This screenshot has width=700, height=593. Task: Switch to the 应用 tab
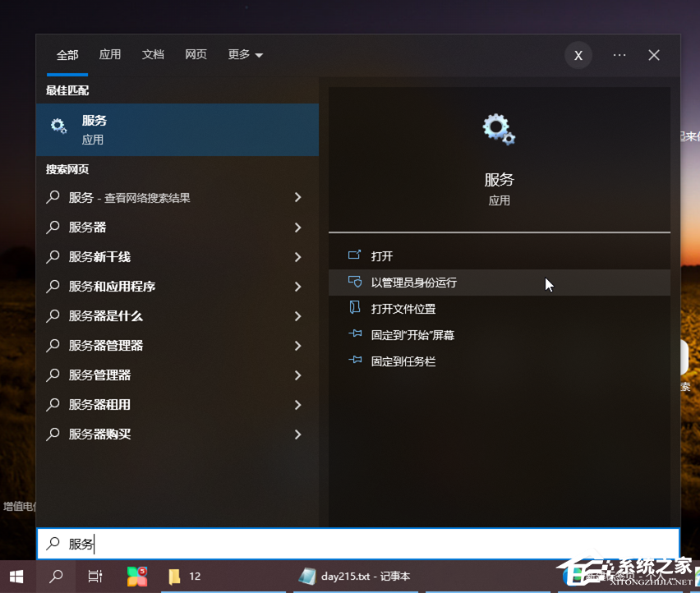(x=110, y=54)
